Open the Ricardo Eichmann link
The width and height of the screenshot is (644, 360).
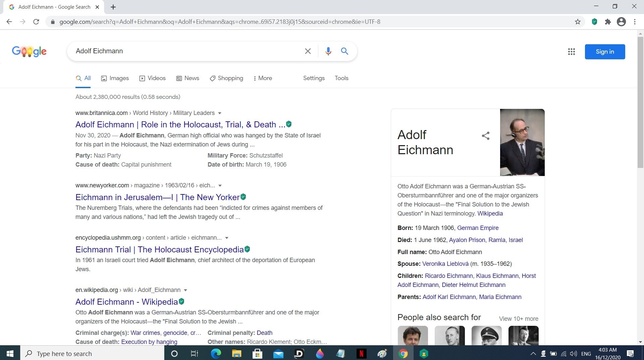click(x=448, y=276)
